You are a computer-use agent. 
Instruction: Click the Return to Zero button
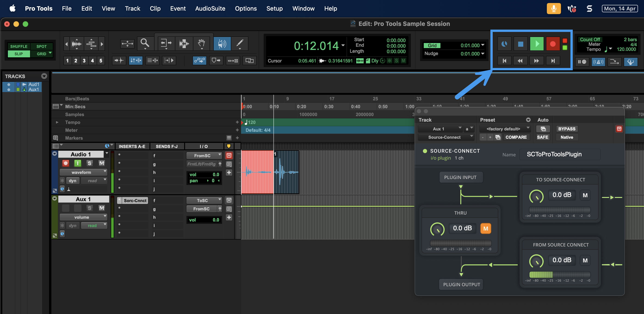[505, 61]
